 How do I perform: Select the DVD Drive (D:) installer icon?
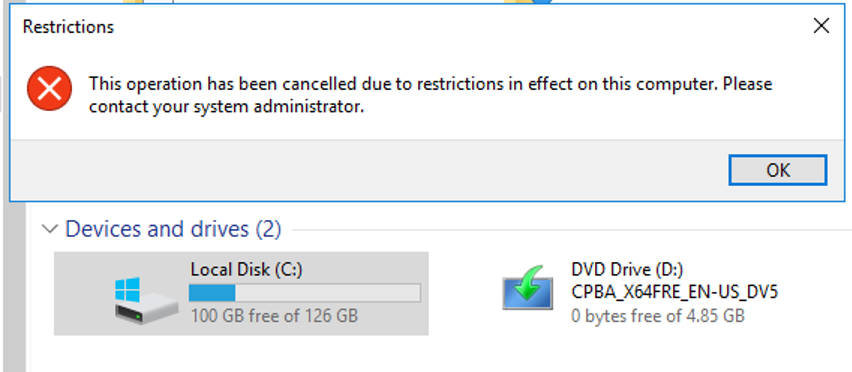[x=528, y=288]
